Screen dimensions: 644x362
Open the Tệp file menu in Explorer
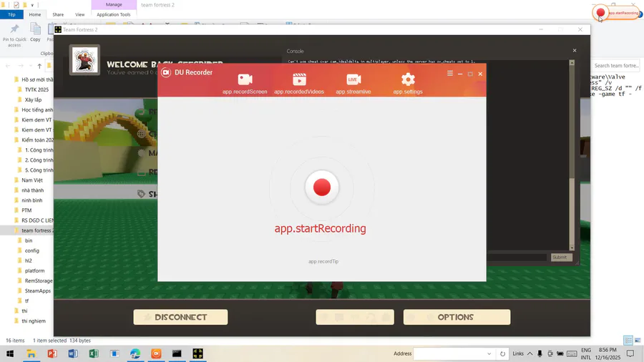pyautogui.click(x=11, y=14)
